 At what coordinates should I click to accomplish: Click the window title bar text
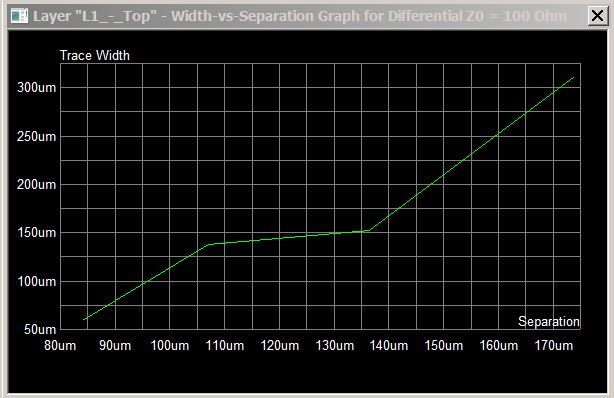tap(300, 16)
